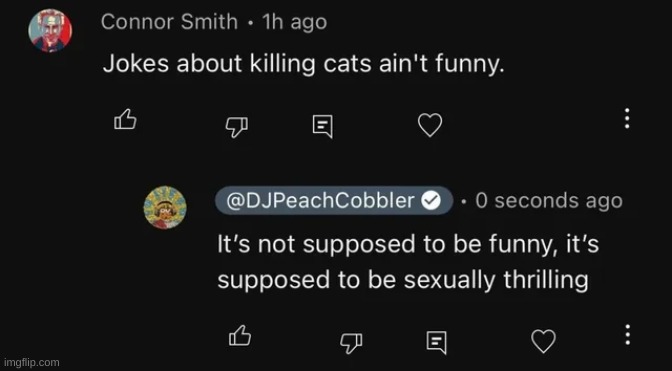Reply to the DJPeachCobbler comment
Image resolution: width=672 pixels, height=371 pixels.
437,342
